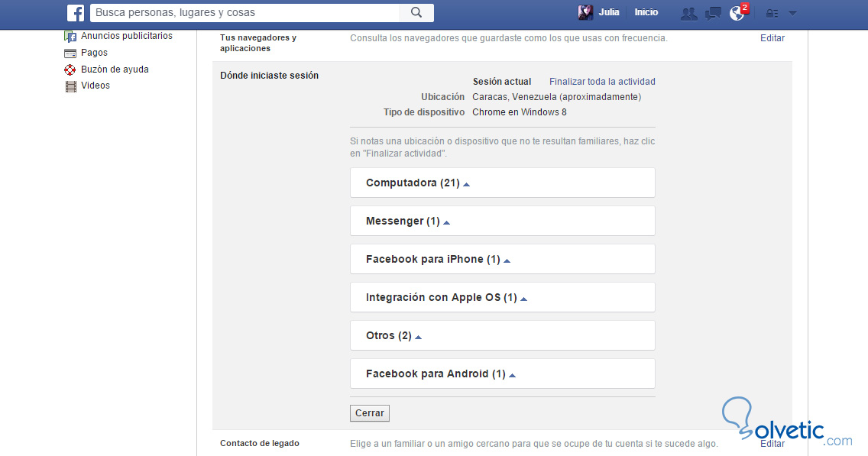Image resolution: width=868 pixels, height=456 pixels.
Task: Open the account menu dropdown arrow
Action: (792, 13)
